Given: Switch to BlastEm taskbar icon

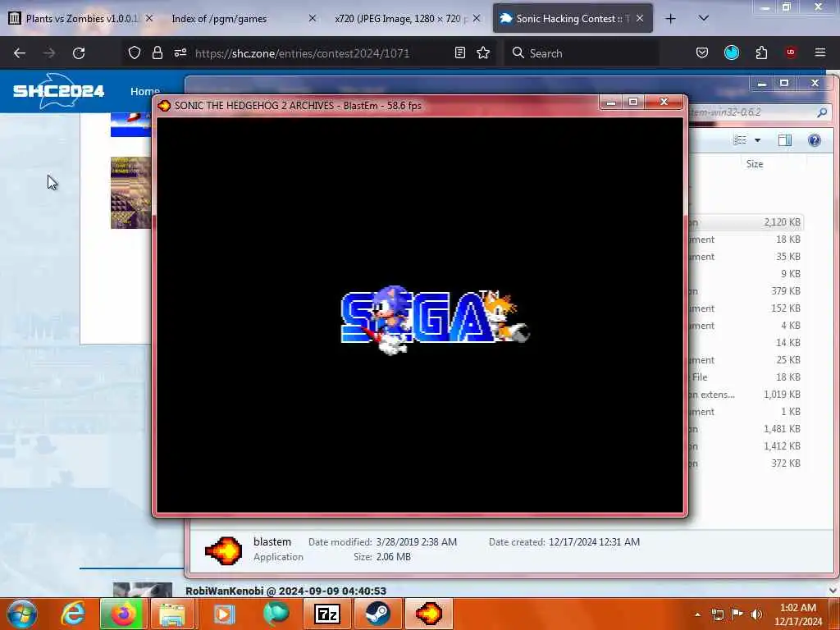Looking at the screenshot, I should [x=428, y=614].
